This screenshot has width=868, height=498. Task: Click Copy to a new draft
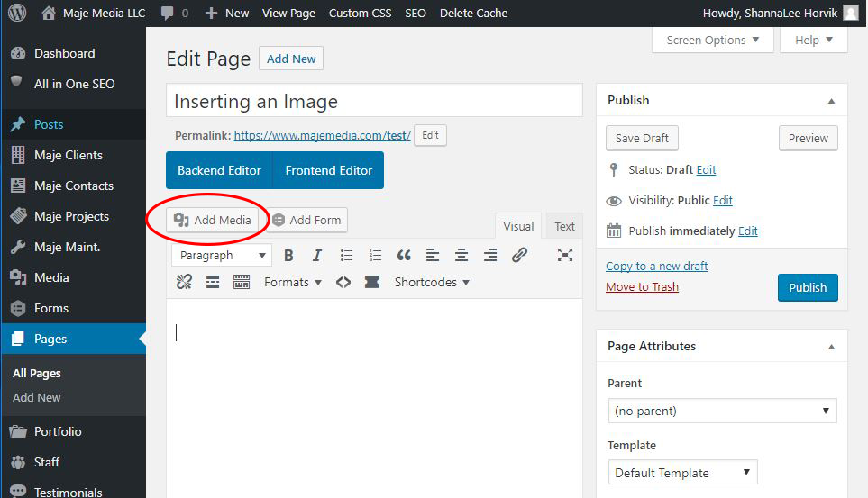(x=656, y=267)
